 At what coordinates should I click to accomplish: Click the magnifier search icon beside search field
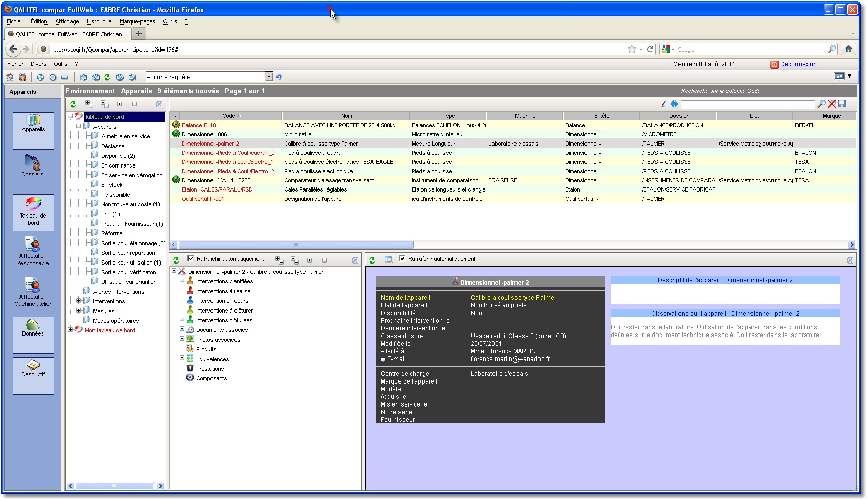(822, 104)
